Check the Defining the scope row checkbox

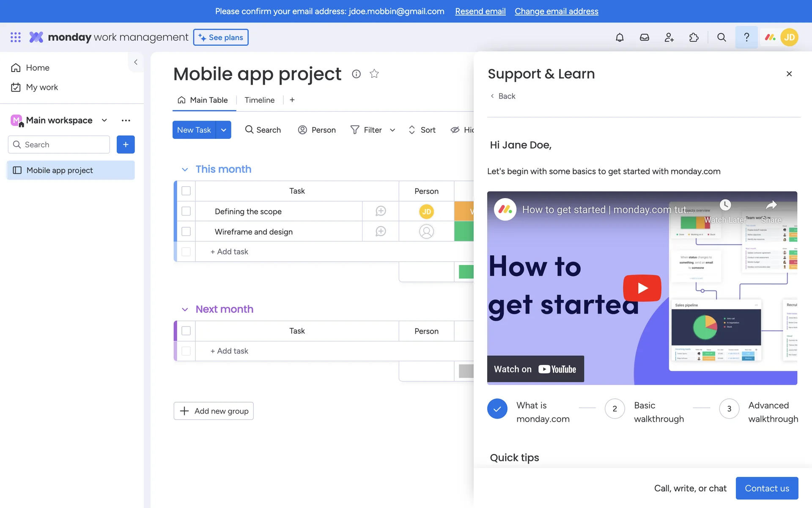pyautogui.click(x=186, y=211)
